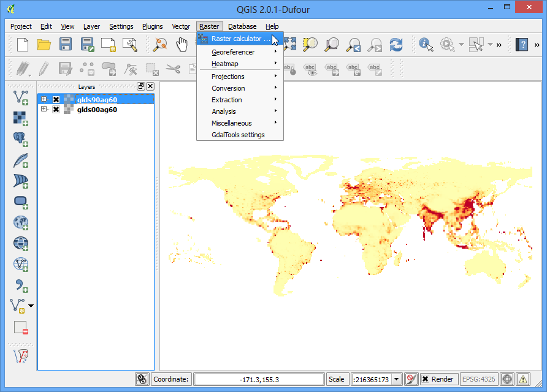The image size is (547, 392).
Task: Save project with floppy disk icon
Action: tap(66, 45)
